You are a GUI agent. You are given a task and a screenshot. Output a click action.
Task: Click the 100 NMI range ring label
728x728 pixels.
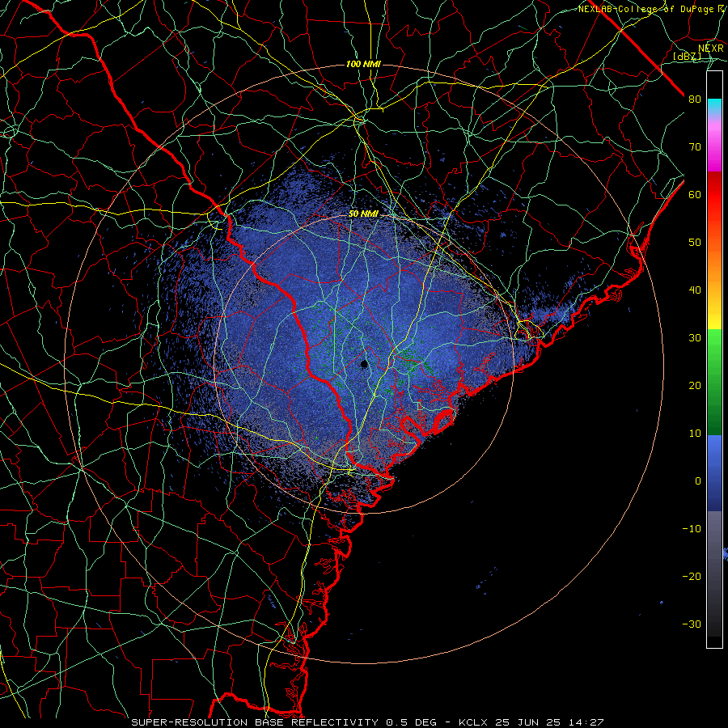coord(363,64)
